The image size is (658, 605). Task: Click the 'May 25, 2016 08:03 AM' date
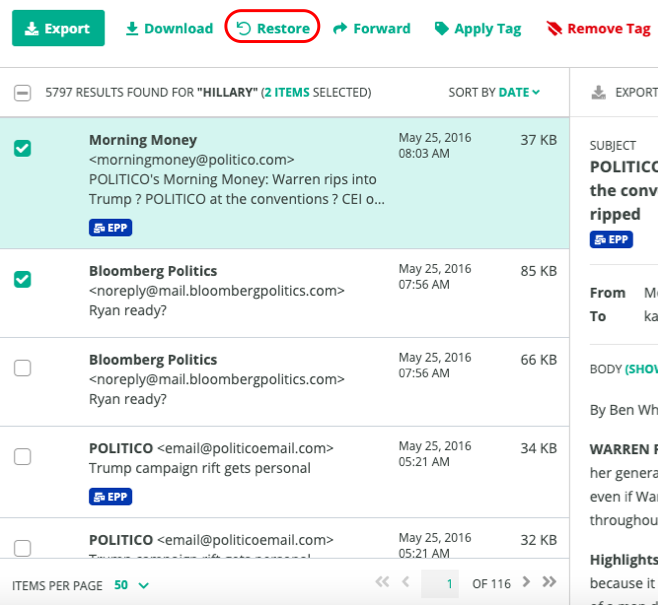435,146
